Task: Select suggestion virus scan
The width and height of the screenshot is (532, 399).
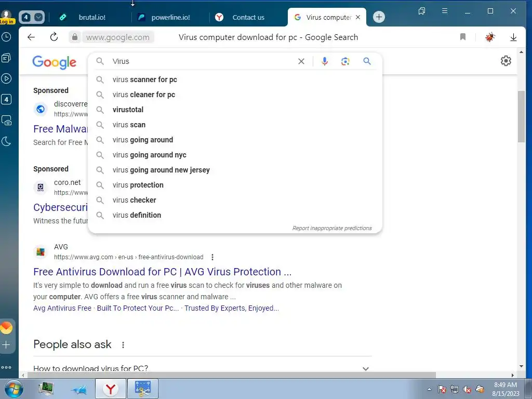Action: click(x=235, y=125)
